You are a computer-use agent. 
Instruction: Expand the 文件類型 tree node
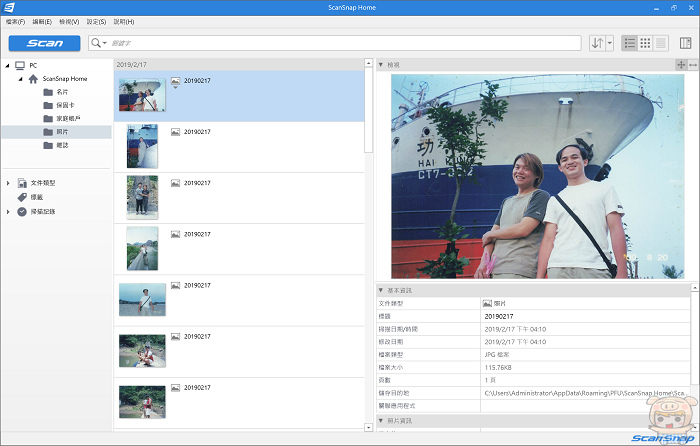[8, 183]
